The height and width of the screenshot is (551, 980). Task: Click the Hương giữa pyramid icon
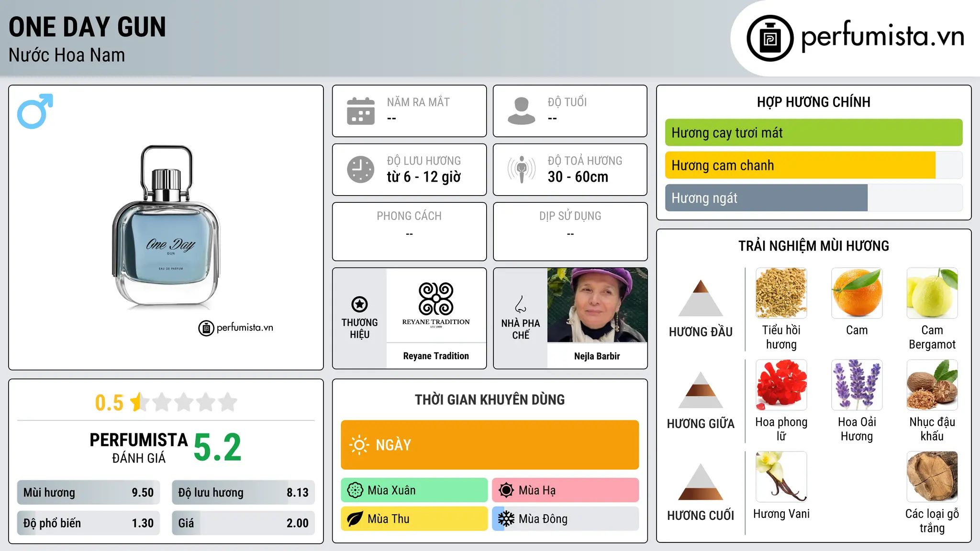(701, 390)
